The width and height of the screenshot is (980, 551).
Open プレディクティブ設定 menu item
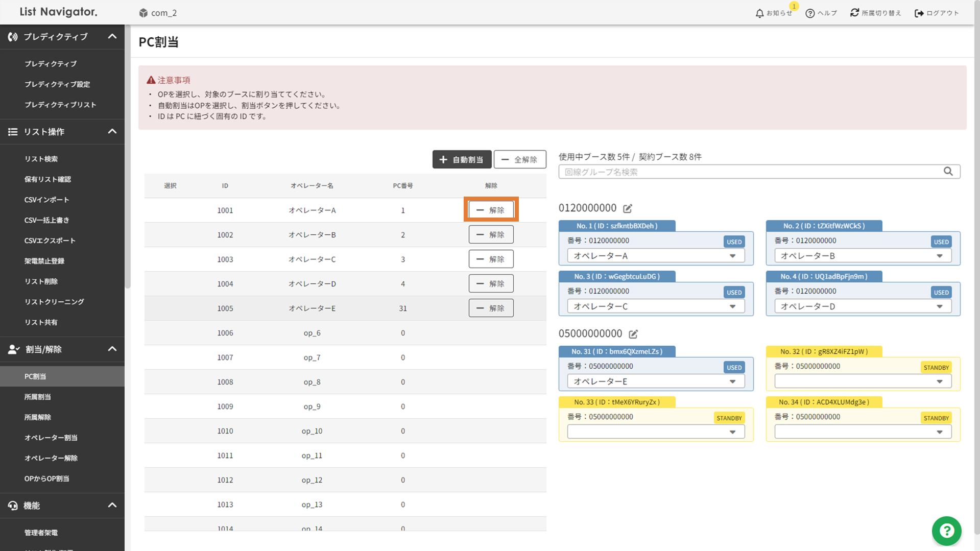pos(57,84)
